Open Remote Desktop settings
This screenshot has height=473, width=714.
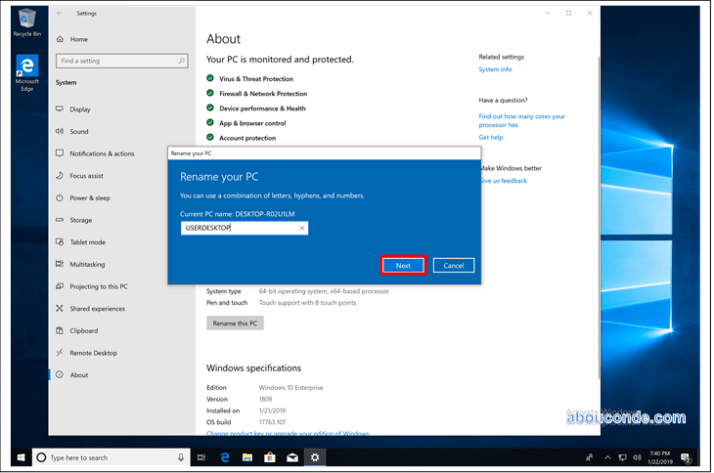point(93,353)
